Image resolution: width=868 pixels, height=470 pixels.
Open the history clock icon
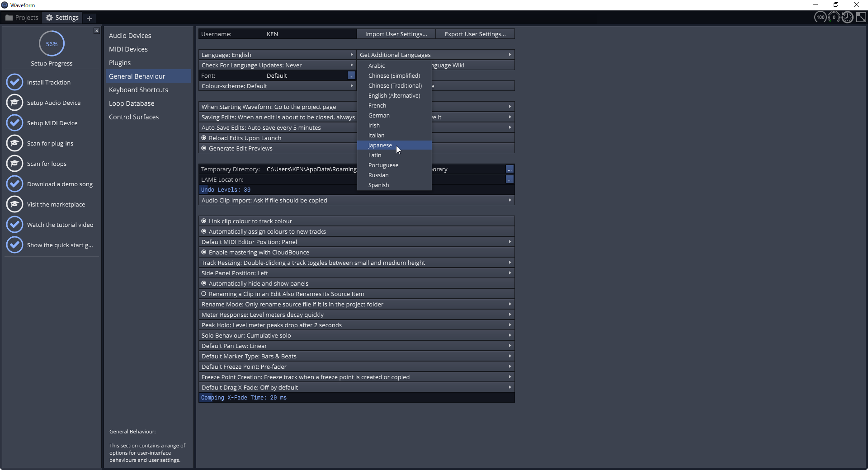[848, 17]
